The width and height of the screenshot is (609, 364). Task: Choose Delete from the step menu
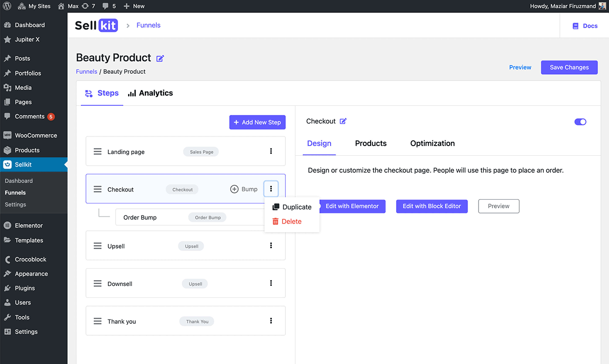pyautogui.click(x=287, y=221)
